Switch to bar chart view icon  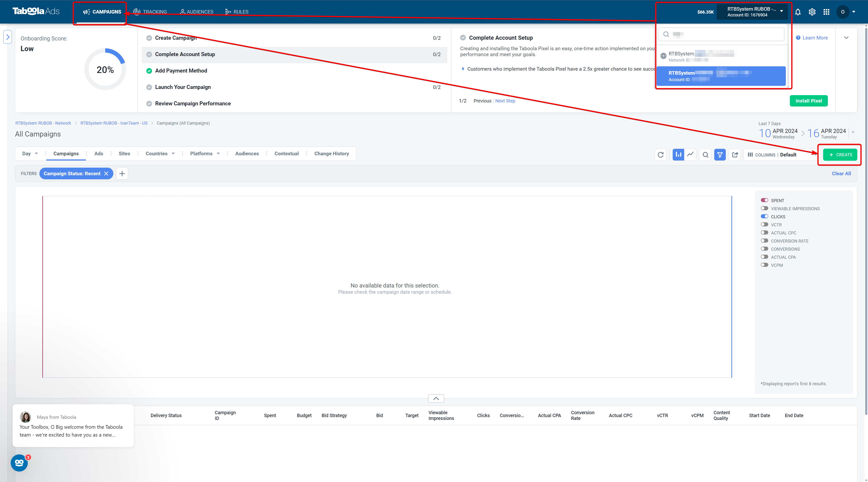coord(678,155)
